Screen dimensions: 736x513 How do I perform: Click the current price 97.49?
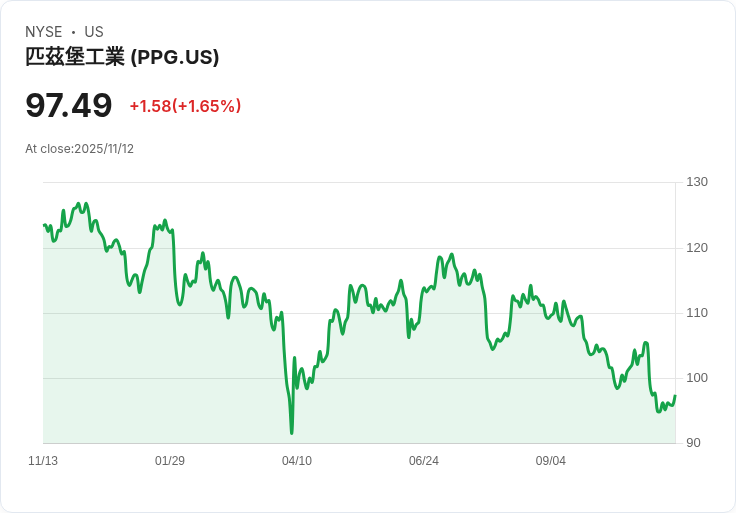coord(69,105)
